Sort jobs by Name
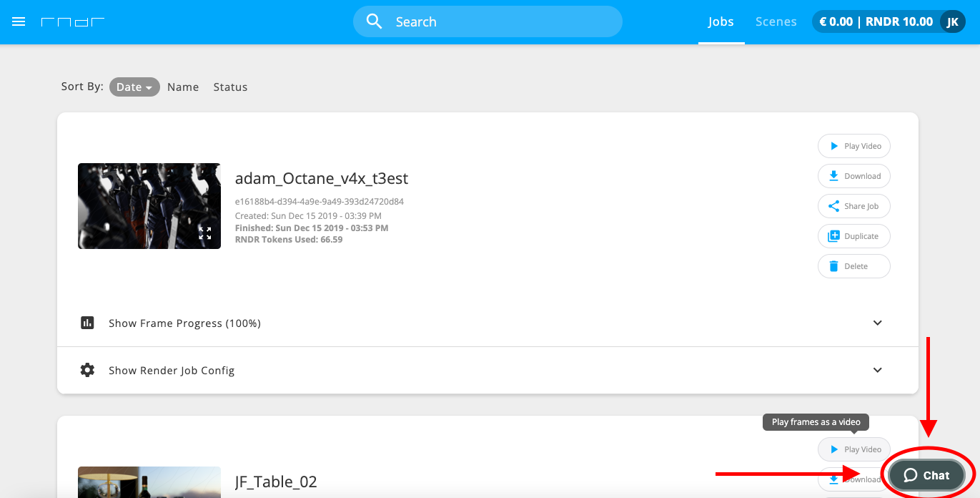This screenshot has height=498, width=980. tap(183, 87)
